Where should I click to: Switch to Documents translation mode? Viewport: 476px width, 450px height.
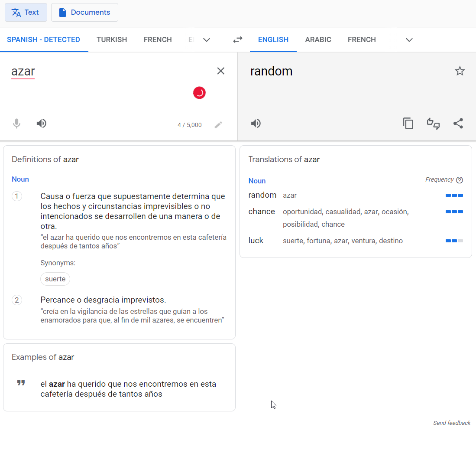pyautogui.click(x=84, y=13)
